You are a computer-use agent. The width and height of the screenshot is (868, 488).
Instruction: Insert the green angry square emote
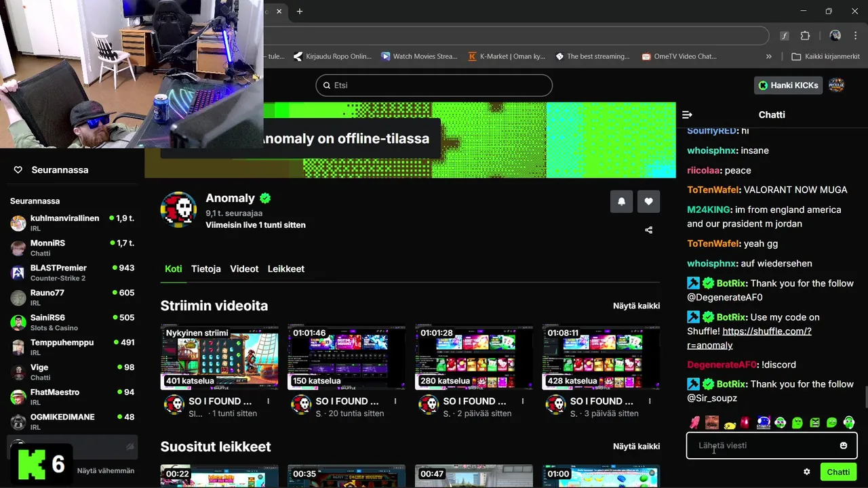point(814,423)
